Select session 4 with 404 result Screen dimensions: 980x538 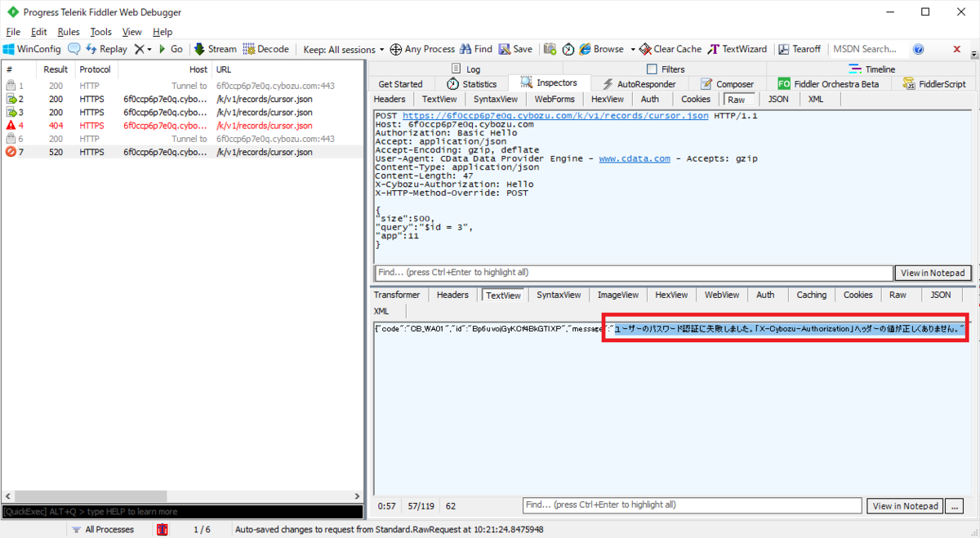point(182,126)
